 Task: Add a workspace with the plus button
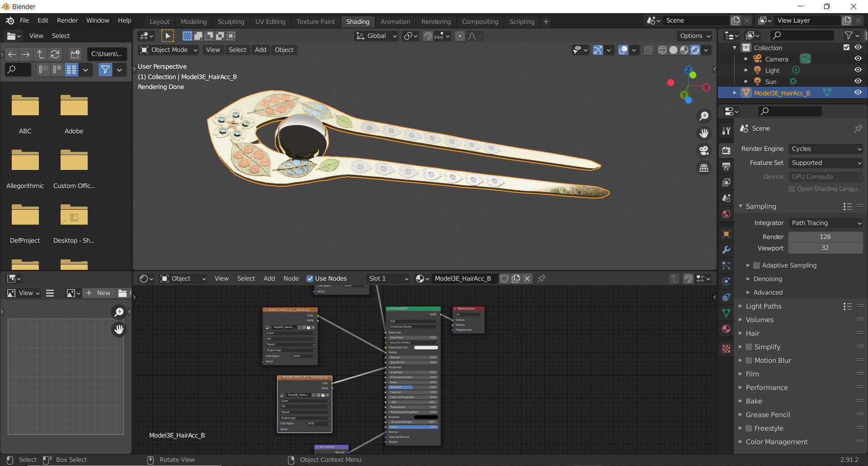pyautogui.click(x=546, y=21)
